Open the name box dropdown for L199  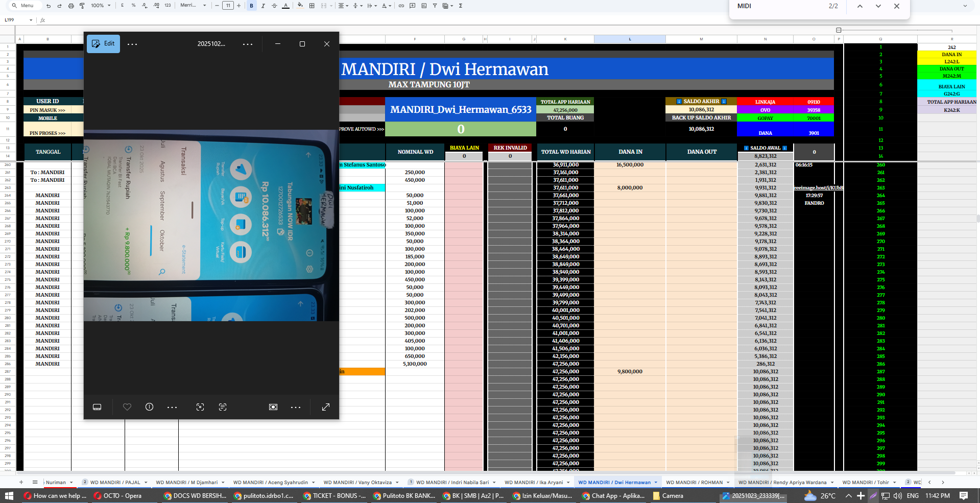tap(31, 20)
